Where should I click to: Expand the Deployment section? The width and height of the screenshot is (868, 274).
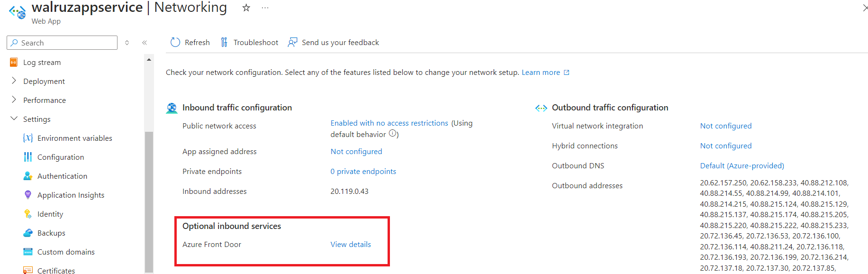(x=15, y=81)
